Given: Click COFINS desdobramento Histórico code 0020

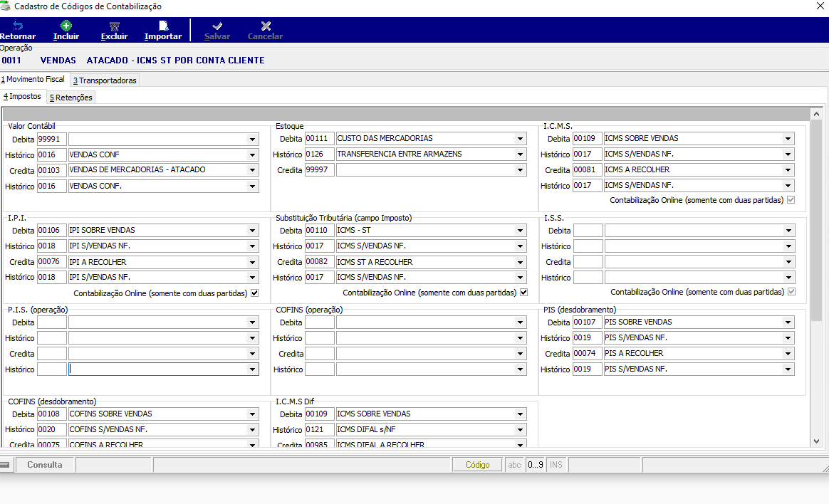Looking at the screenshot, I should tap(52, 429).
